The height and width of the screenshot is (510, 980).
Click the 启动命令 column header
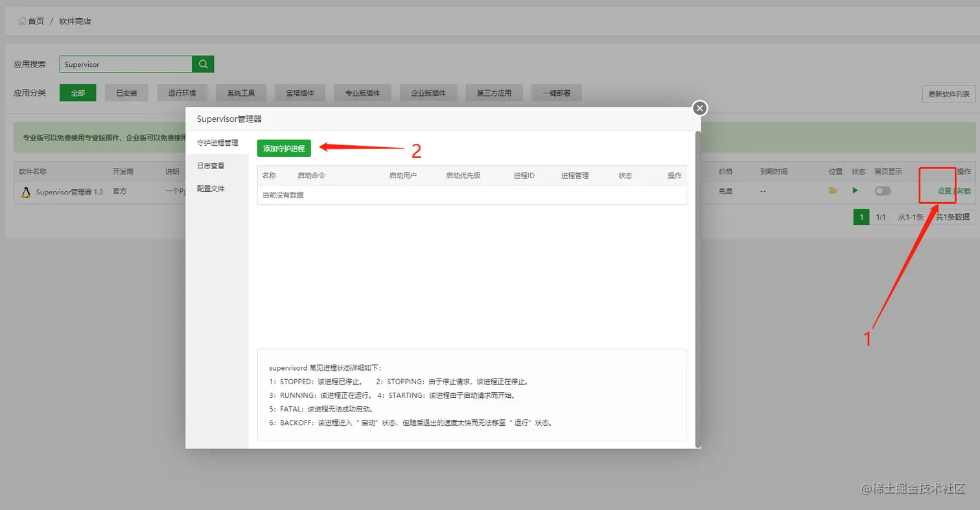311,176
